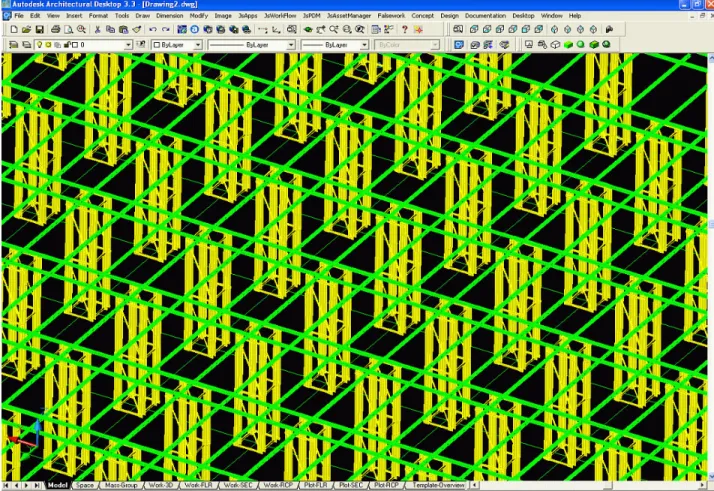Create a new drawing with New icon
The width and height of the screenshot is (714, 491).
[14, 30]
